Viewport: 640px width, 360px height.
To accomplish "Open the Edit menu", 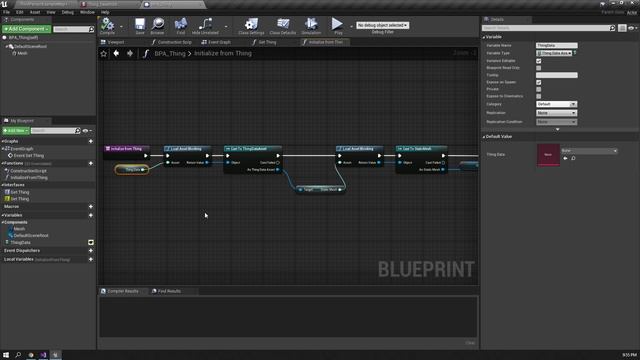I will 20,12.
